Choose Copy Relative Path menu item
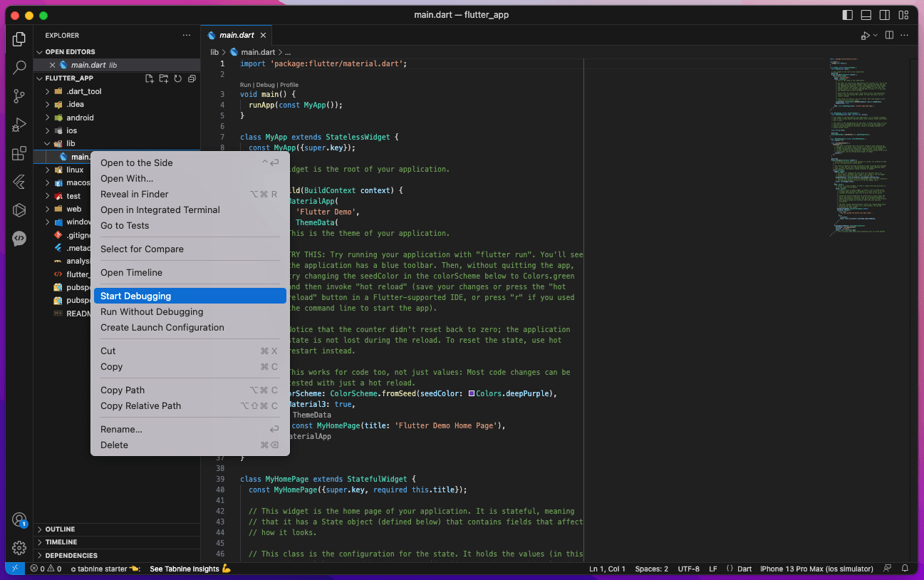 (x=140, y=406)
